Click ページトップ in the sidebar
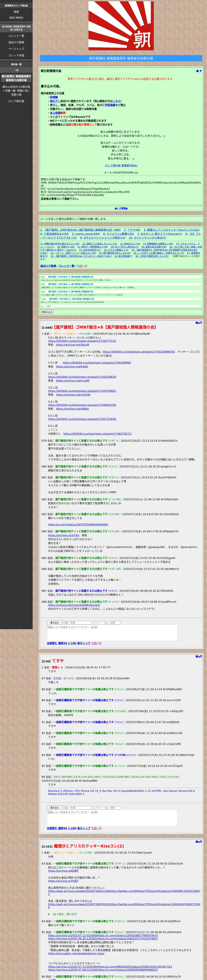Screen dimensions: 207x980 (16, 49)
